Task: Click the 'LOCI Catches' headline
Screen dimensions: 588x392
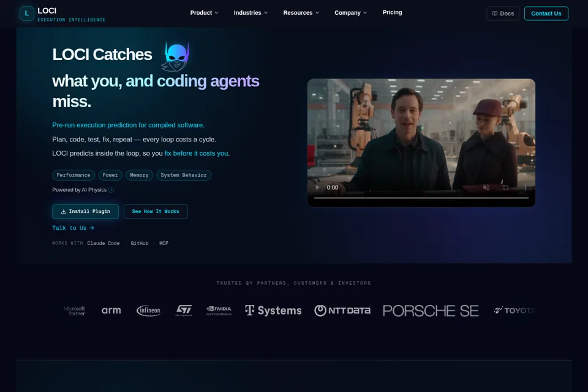Action: [102, 55]
